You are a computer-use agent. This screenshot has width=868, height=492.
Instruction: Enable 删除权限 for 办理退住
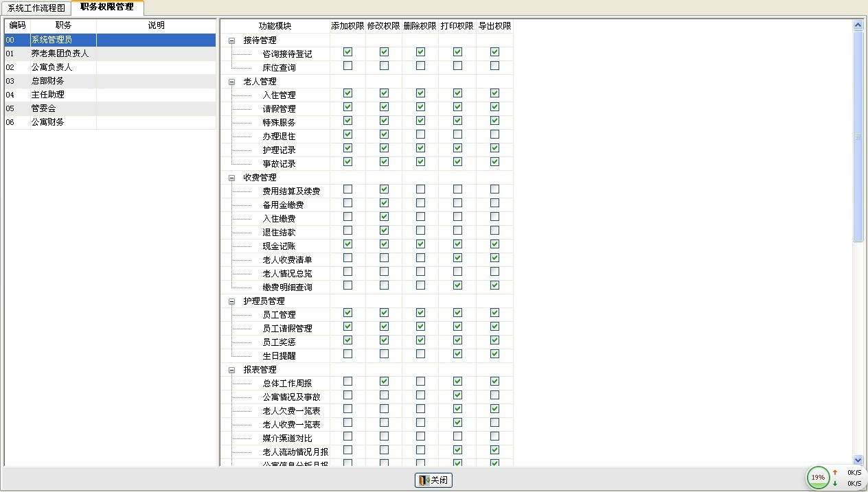pyautogui.click(x=420, y=134)
